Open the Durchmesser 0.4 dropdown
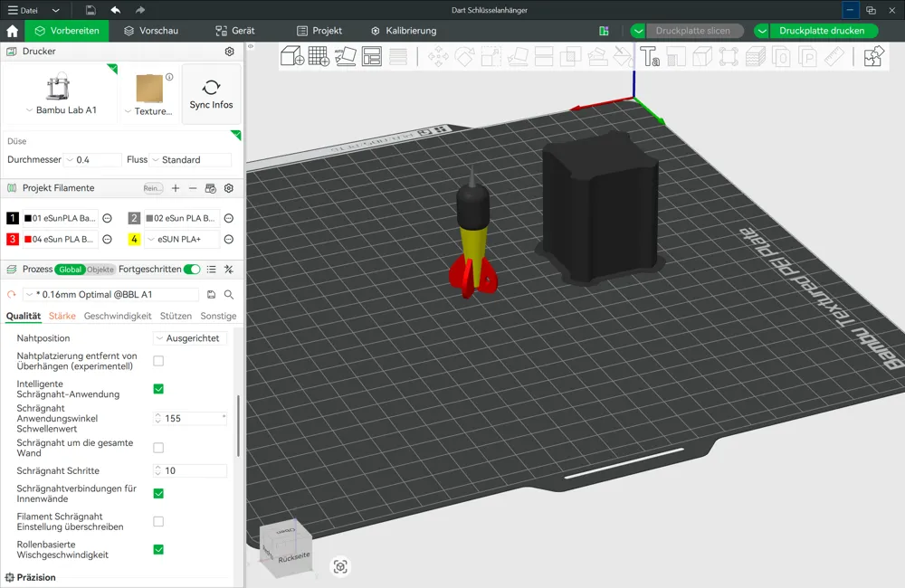The width and height of the screenshot is (905, 588). click(93, 160)
